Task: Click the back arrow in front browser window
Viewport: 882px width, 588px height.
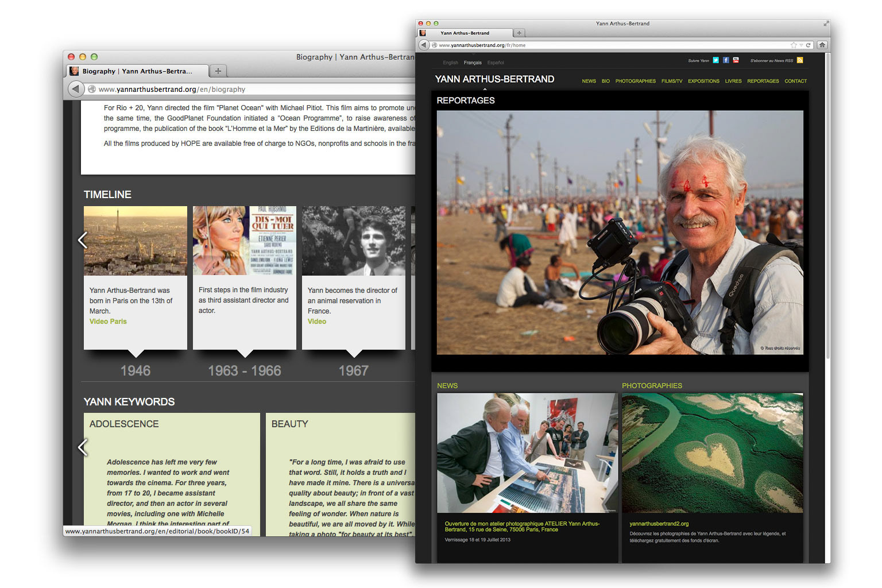Action: (424, 45)
